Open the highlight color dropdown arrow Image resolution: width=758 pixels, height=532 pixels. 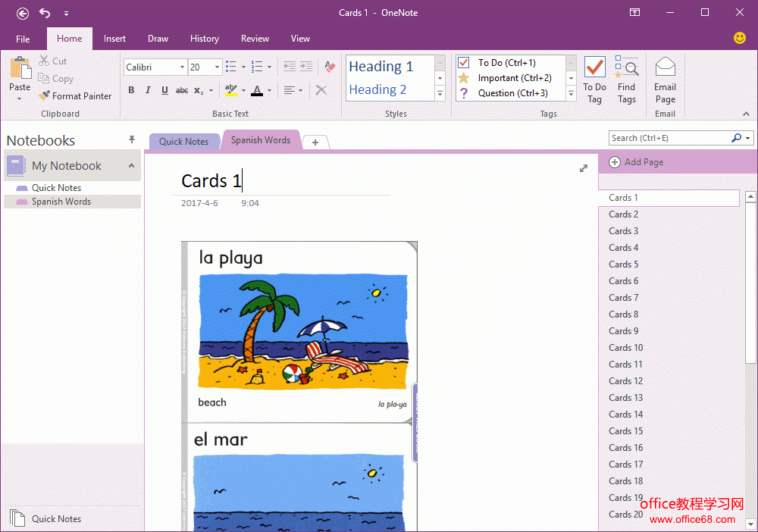(x=243, y=90)
